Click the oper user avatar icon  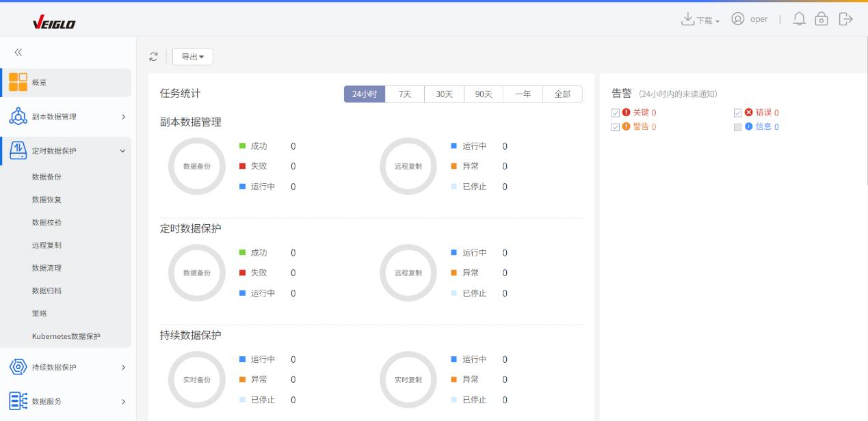coord(737,19)
